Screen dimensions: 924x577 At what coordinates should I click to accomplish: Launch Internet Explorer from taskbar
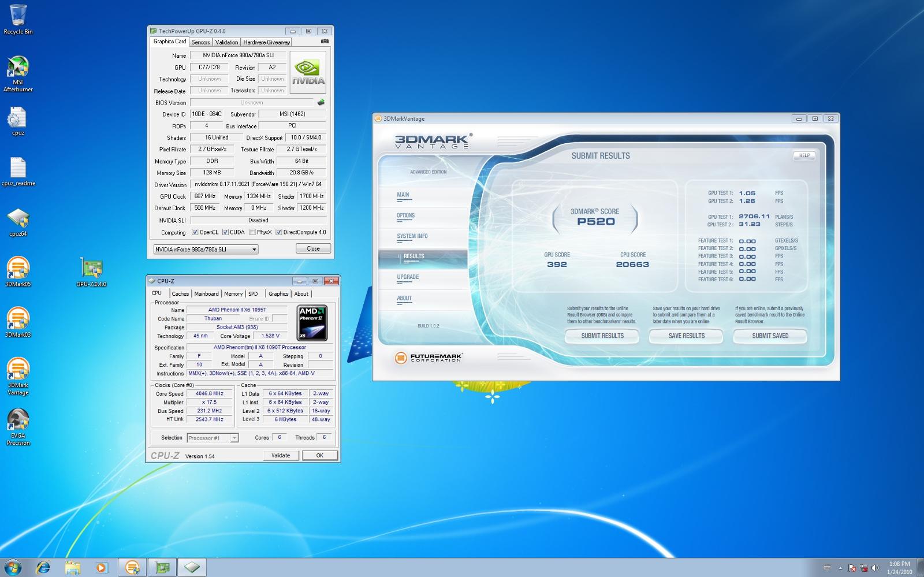coord(43,568)
